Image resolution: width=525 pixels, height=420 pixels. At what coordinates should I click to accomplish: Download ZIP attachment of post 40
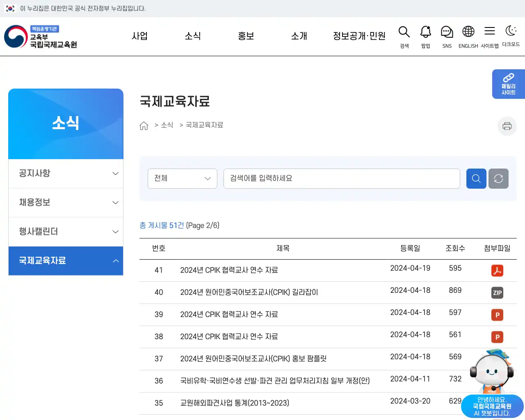coord(497,293)
